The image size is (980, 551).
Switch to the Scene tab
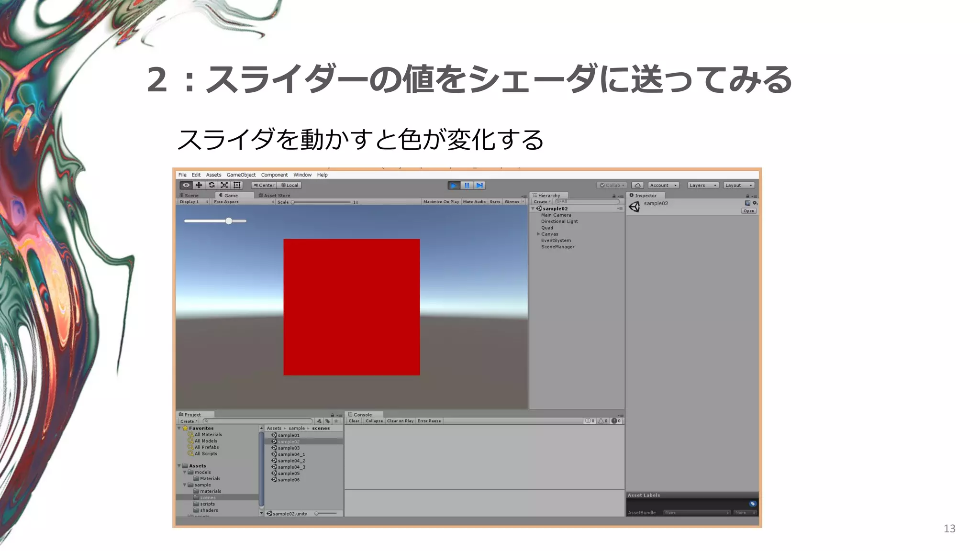pos(189,195)
